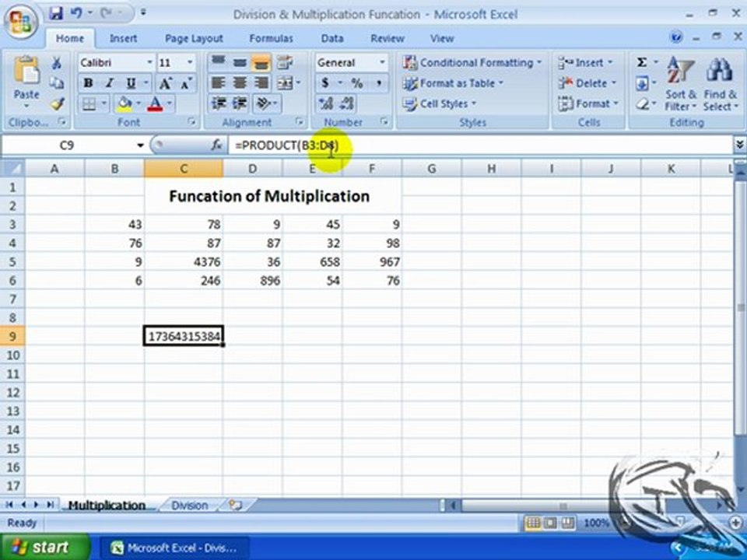Toggle Center alignment
The width and height of the screenshot is (747, 560).
pyautogui.click(x=240, y=83)
